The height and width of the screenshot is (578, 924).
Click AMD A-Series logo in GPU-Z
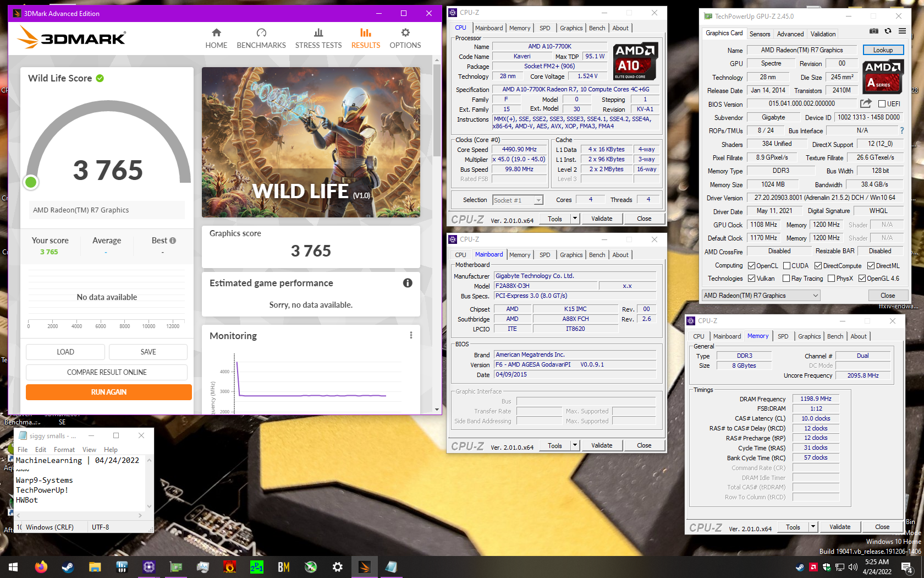click(x=883, y=77)
